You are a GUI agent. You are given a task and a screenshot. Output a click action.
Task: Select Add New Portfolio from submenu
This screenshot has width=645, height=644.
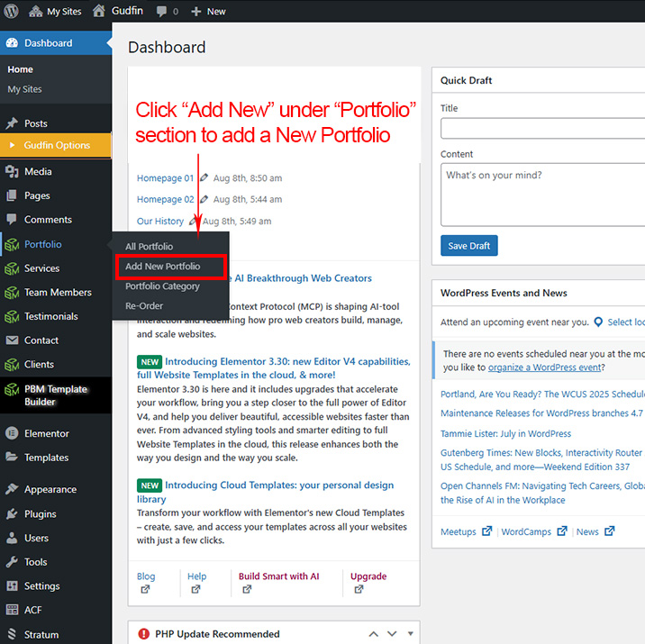[163, 267]
